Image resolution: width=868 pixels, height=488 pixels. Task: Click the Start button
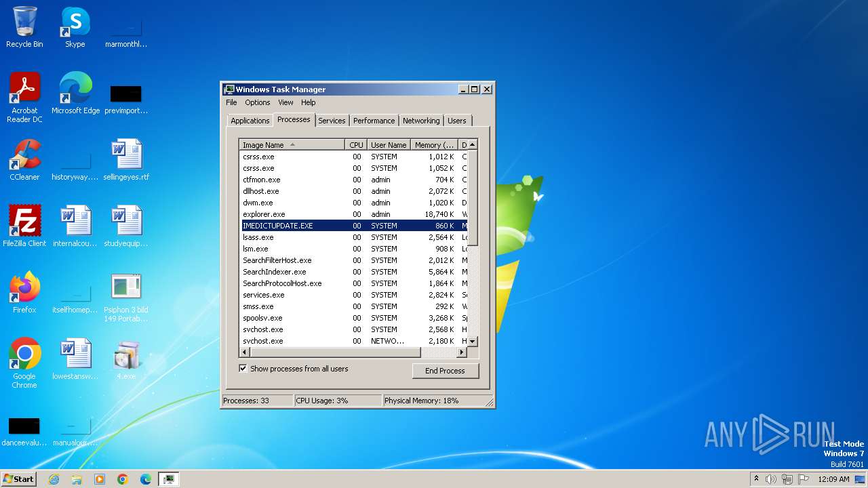[x=18, y=479]
